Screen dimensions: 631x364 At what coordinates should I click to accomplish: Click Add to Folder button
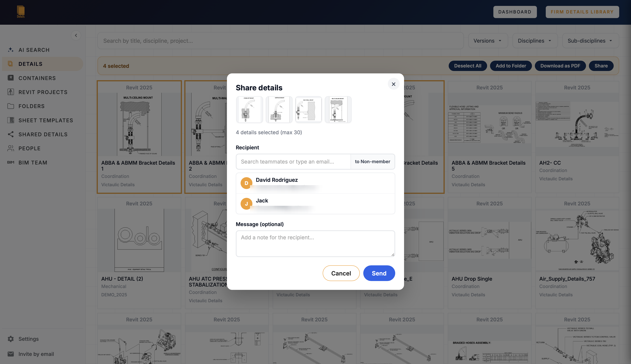(511, 66)
